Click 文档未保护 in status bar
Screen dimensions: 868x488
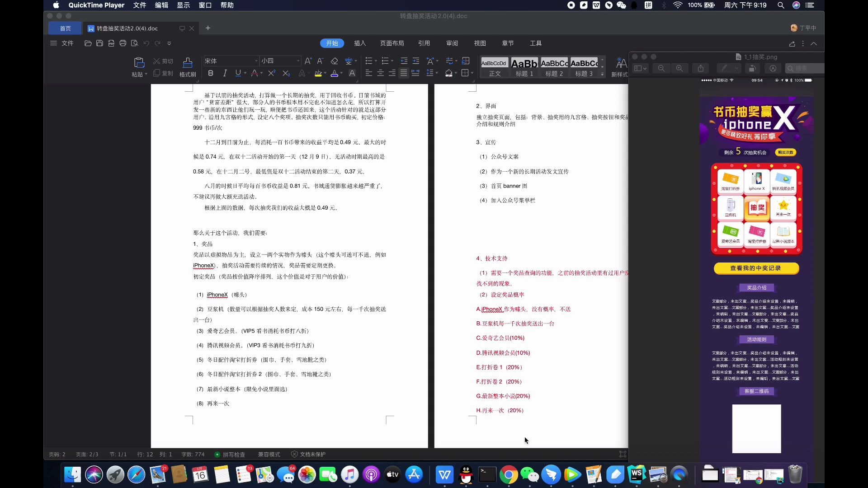tap(308, 454)
